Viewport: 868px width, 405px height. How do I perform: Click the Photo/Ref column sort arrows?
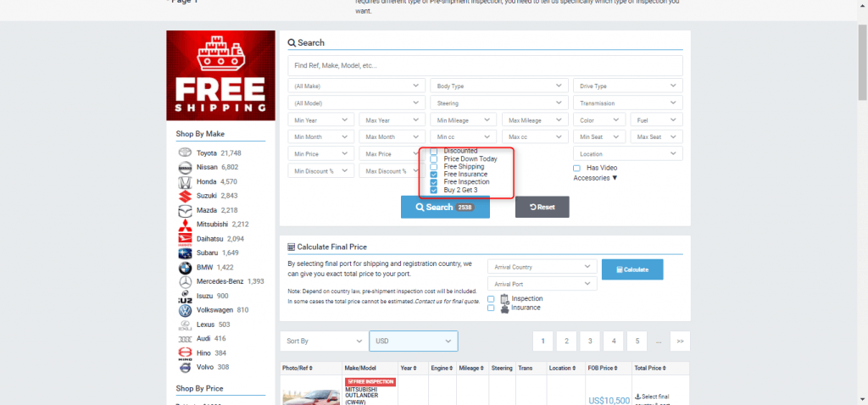(x=310, y=368)
